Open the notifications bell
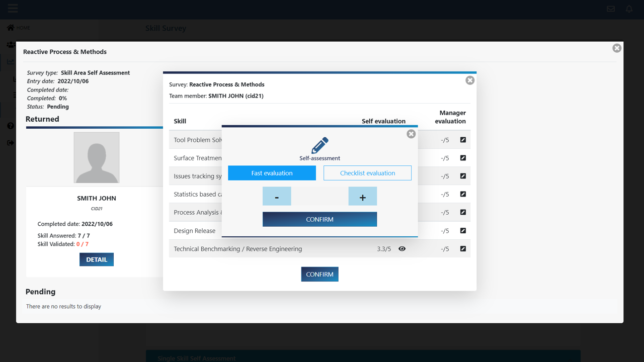 [629, 9]
